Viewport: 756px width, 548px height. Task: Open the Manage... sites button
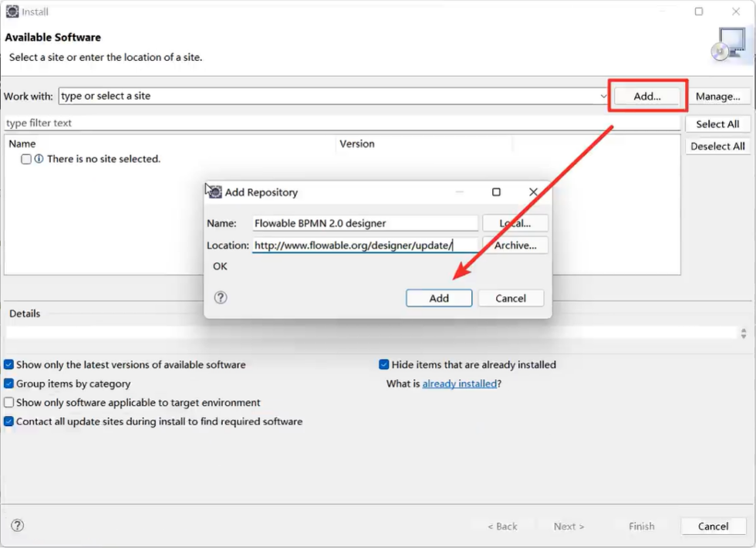(x=717, y=96)
